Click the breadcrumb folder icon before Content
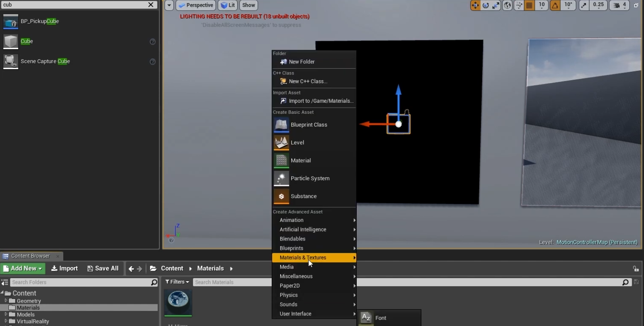Viewport: 644px width, 326px height. pos(154,268)
